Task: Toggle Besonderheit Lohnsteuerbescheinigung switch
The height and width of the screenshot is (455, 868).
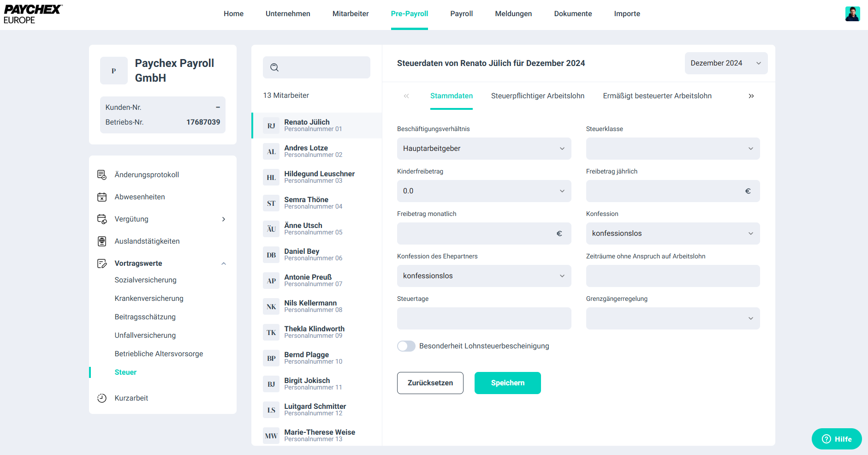Action: point(406,346)
